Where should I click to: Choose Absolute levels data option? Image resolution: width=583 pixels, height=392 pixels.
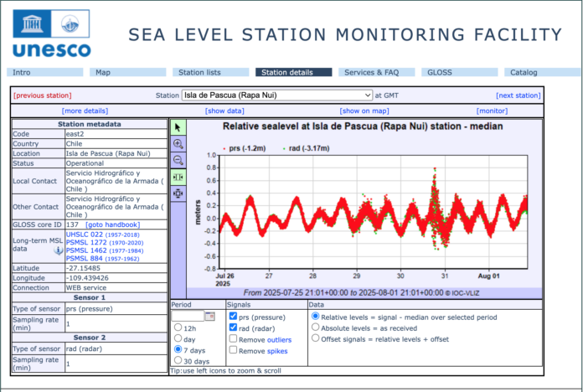pos(316,328)
